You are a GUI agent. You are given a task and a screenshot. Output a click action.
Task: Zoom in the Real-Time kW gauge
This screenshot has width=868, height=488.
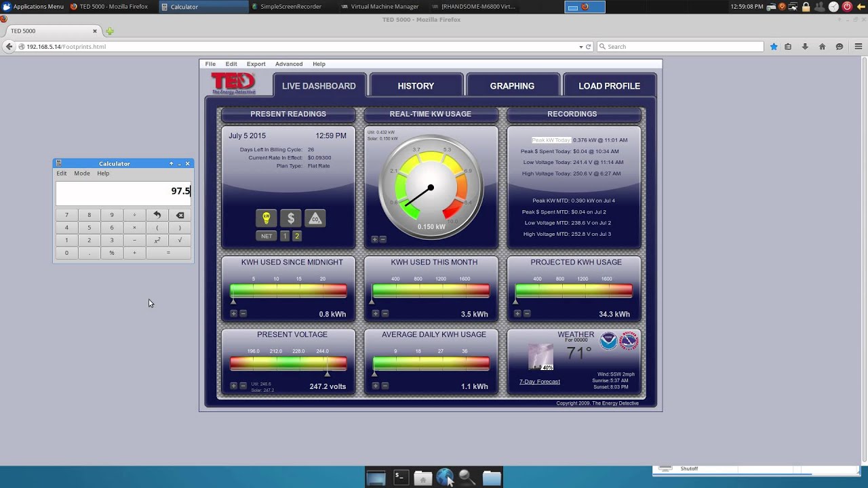[x=374, y=239]
